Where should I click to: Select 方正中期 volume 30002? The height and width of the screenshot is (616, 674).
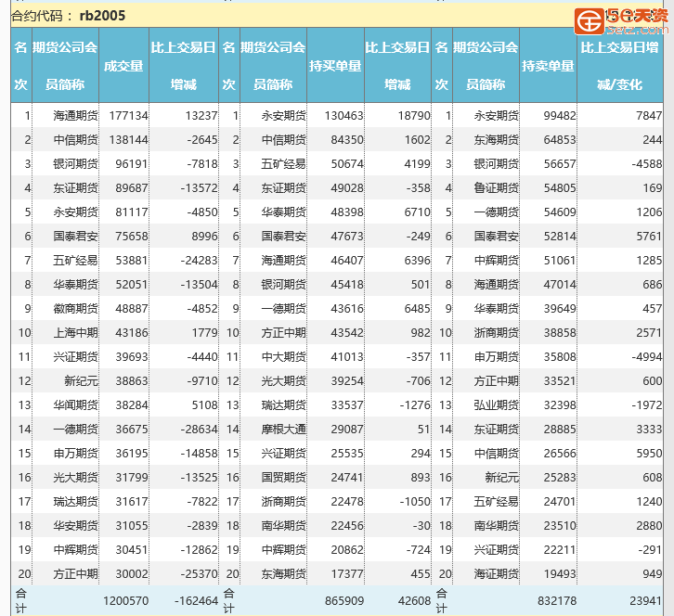(x=132, y=573)
